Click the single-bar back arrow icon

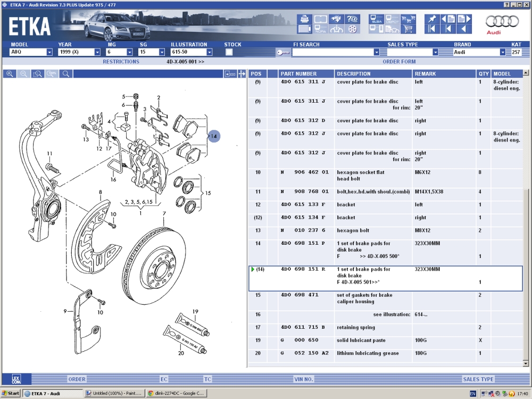point(448,29)
